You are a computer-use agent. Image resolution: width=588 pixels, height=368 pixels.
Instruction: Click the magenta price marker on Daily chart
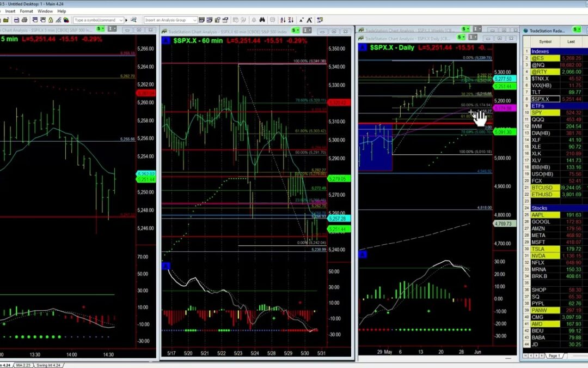click(x=503, y=108)
